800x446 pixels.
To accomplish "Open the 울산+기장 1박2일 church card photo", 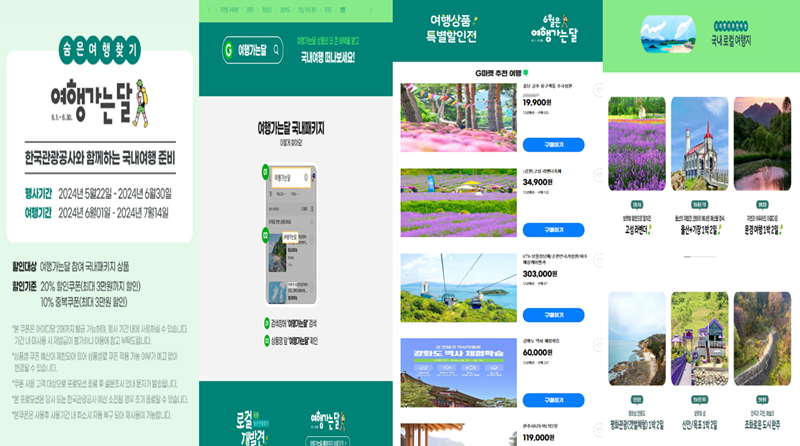I will pos(699,143).
